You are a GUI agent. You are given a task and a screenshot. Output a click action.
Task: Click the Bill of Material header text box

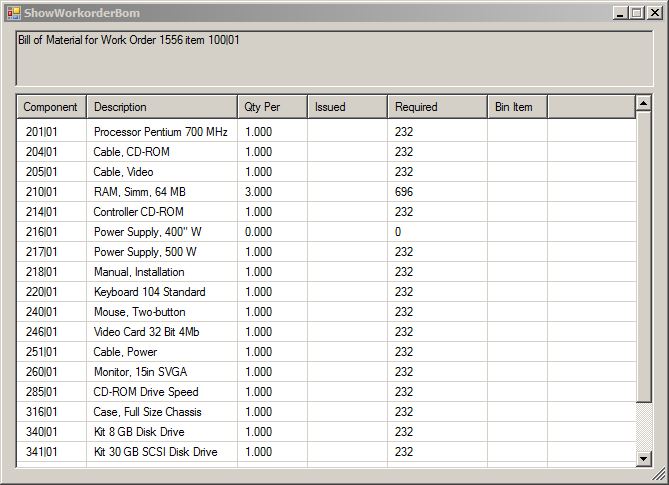334,58
